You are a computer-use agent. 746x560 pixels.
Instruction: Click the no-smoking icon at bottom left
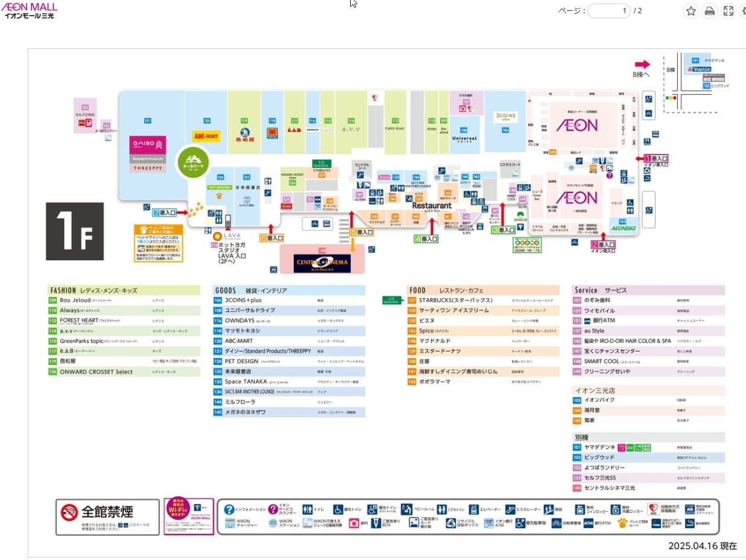[69, 513]
